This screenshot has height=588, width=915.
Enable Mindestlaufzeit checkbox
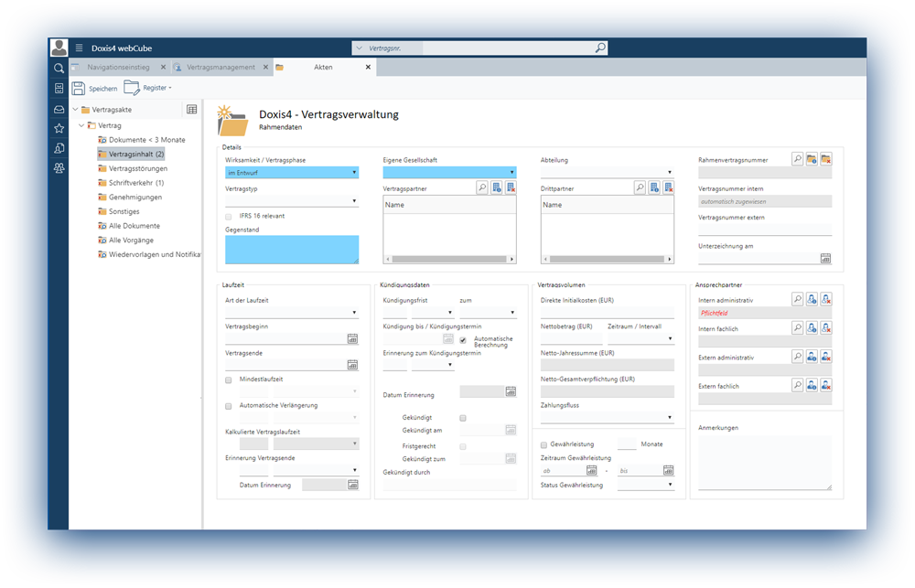tap(229, 380)
